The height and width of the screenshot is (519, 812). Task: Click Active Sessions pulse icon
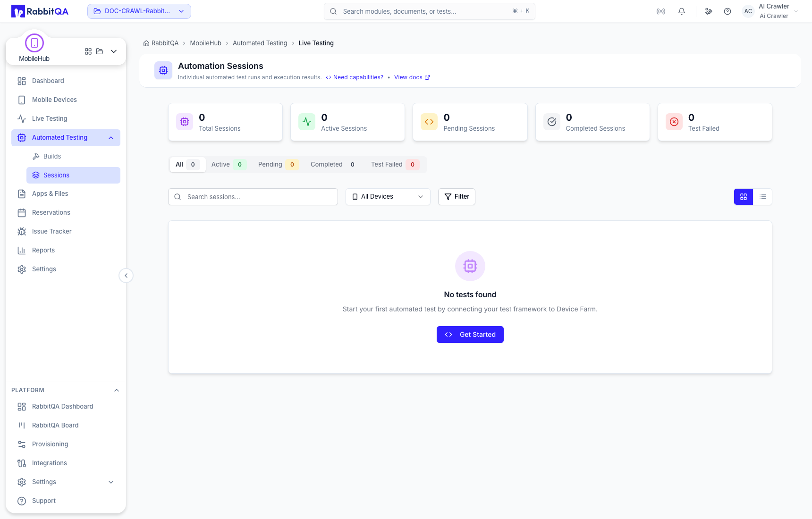coord(307,122)
